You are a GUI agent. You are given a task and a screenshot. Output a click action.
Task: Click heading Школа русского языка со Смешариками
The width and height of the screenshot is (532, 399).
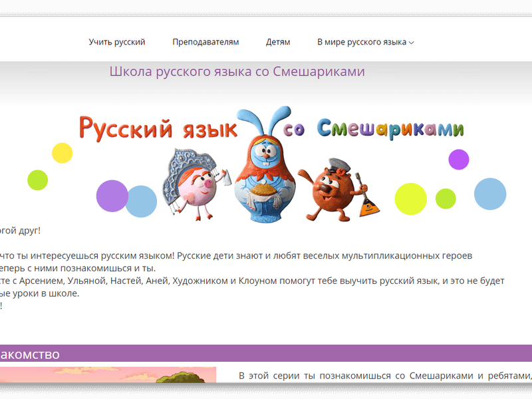click(237, 72)
